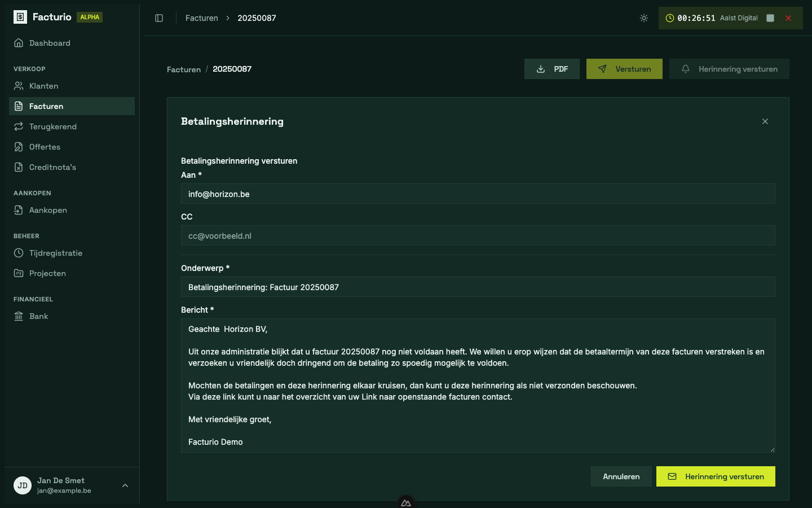Click the timer value 00:26:51

(696, 18)
